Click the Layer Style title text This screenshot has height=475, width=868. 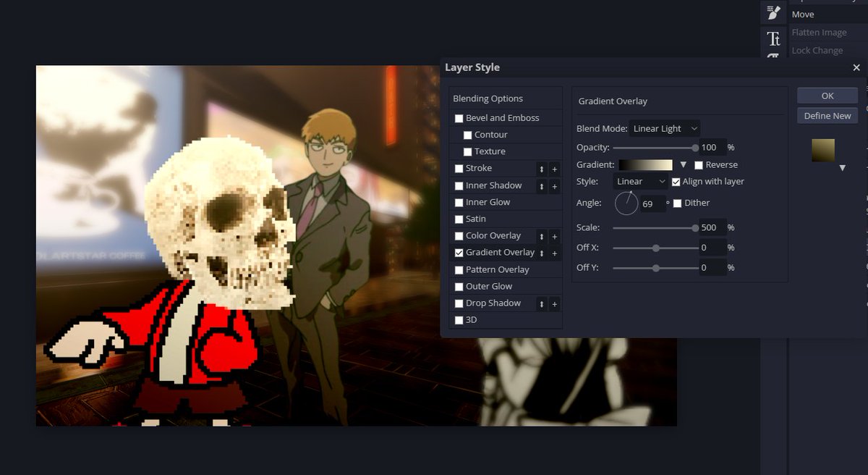click(x=472, y=67)
